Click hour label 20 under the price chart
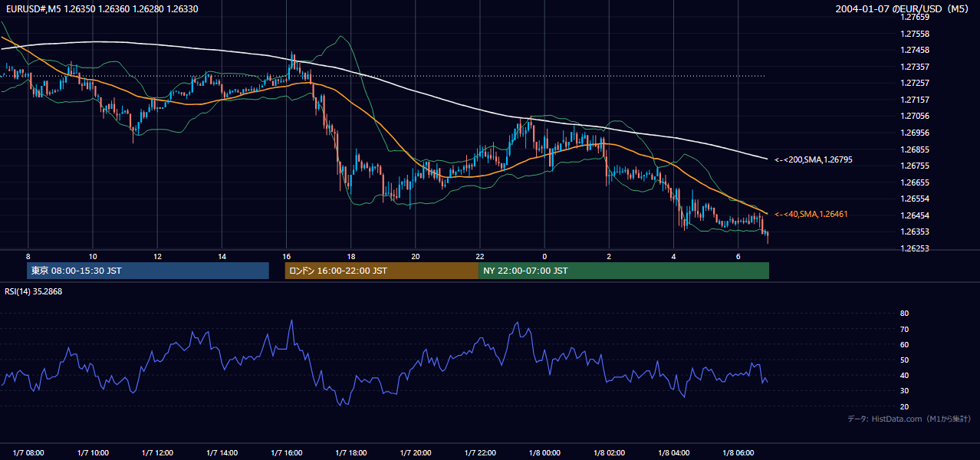Image resolution: width=980 pixels, height=460 pixels. click(415, 256)
